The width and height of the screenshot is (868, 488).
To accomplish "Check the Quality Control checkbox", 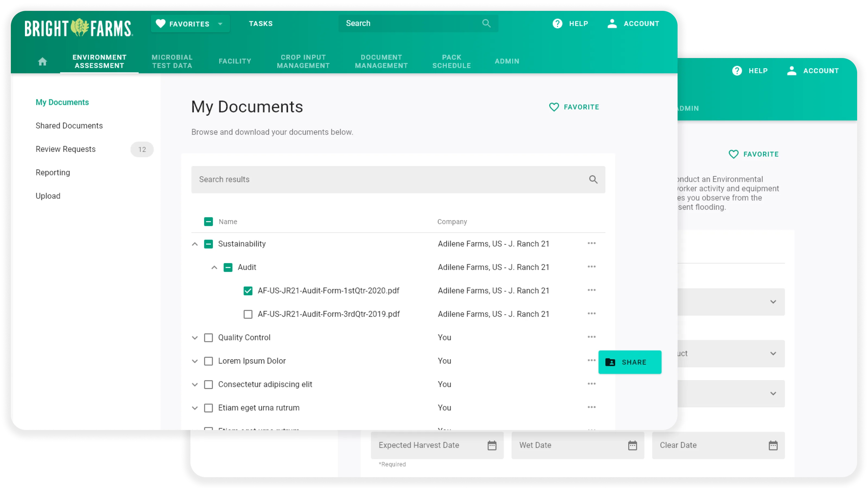I will 209,338.
